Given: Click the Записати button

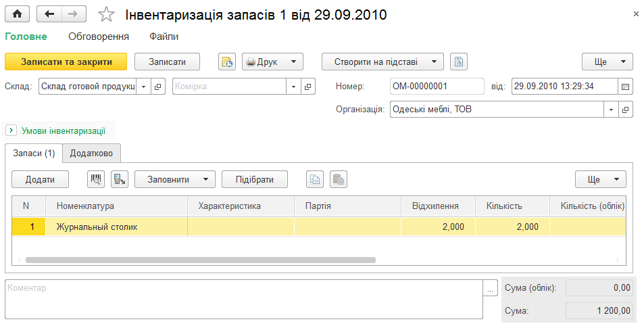Looking at the screenshot, I should point(167,62).
